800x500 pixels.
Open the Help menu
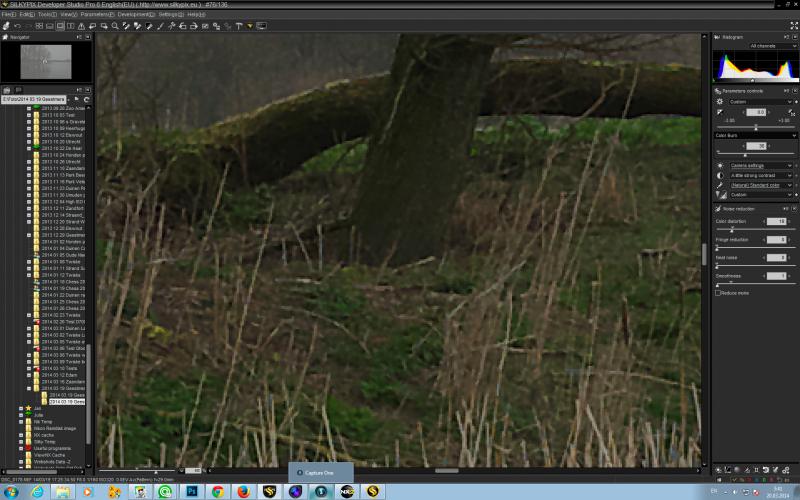[196, 15]
